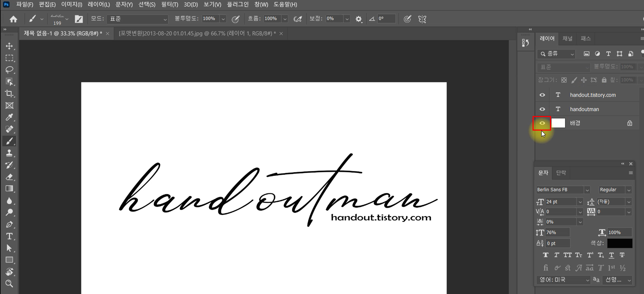The image size is (644, 294).
Task: Select the Lasso tool
Action: [x=9, y=70]
